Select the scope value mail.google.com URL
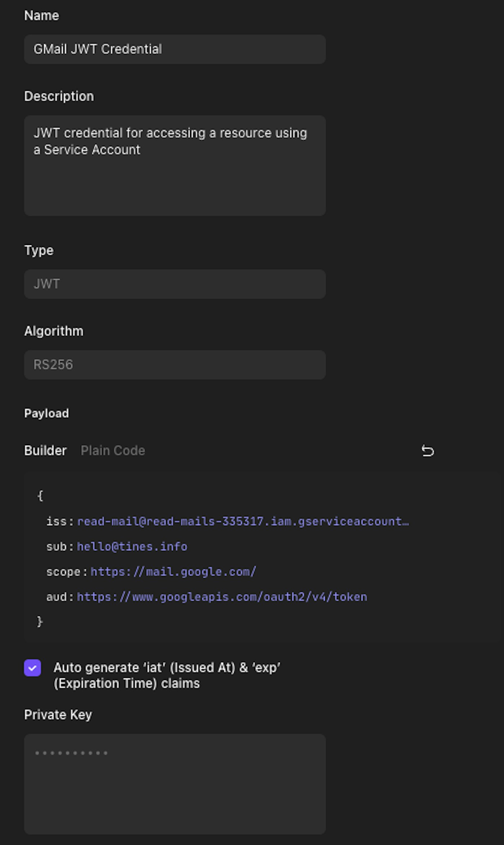Image resolution: width=504 pixels, height=845 pixels. [x=173, y=572]
